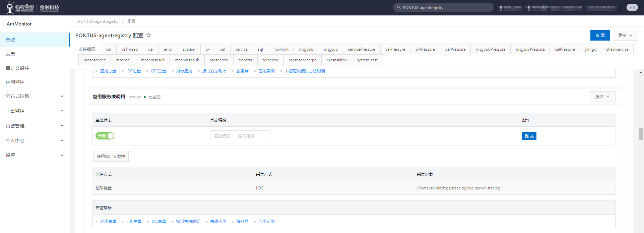
Task: Star the PONTUS-agentregistry config page
Action: (148, 35)
